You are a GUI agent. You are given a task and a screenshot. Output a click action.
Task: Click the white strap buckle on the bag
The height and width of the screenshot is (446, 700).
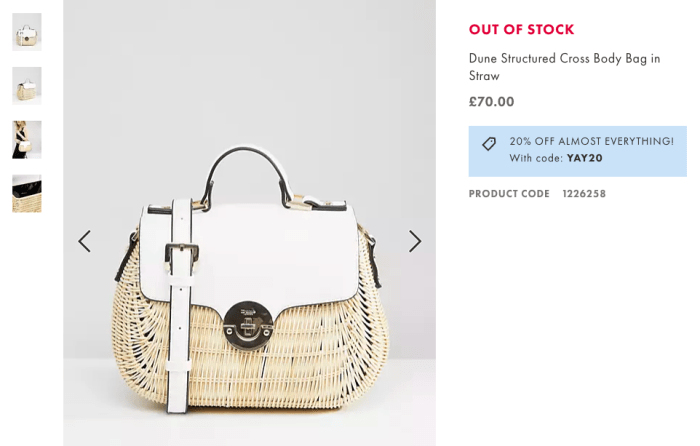click(x=182, y=256)
